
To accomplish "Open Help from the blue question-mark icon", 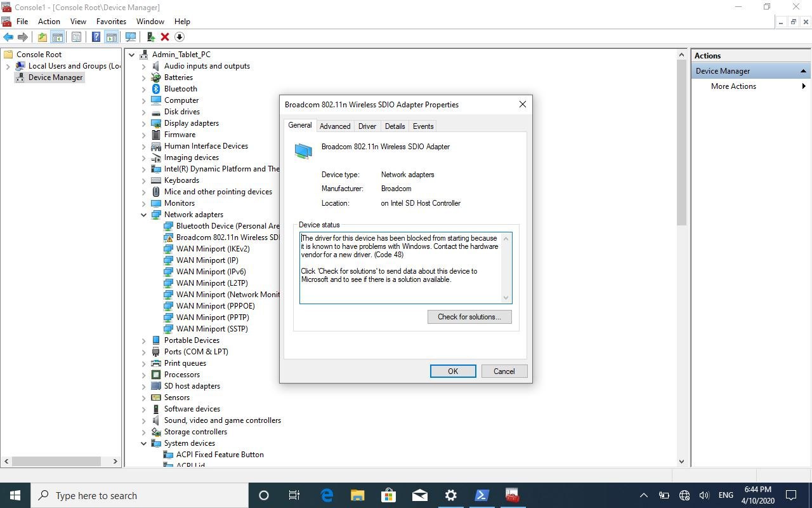I will tap(96, 37).
